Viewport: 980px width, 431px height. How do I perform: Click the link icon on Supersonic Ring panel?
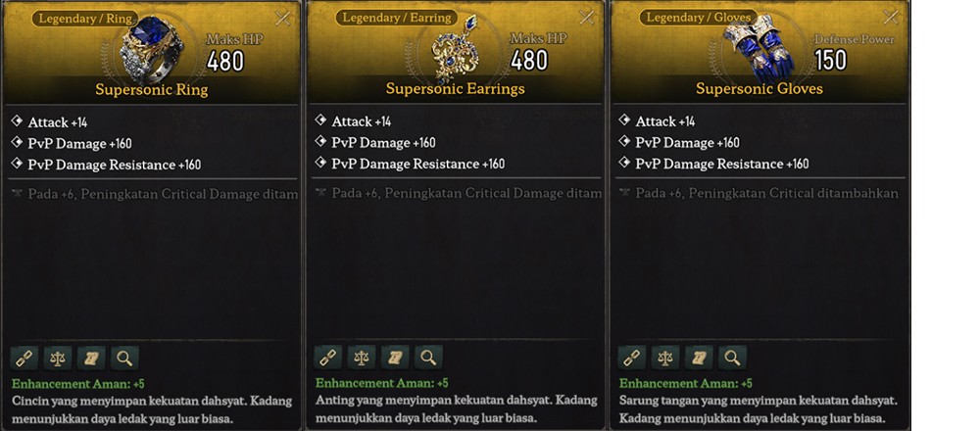point(24,358)
